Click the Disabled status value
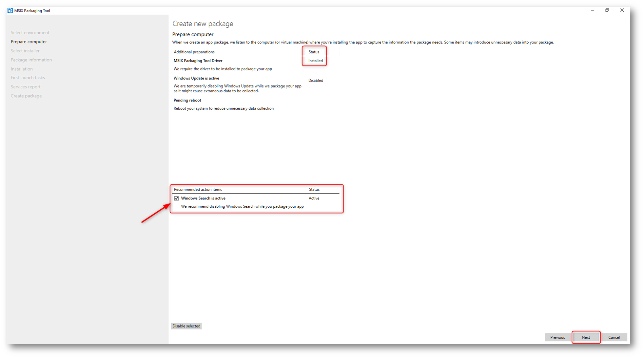 pyautogui.click(x=316, y=81)
